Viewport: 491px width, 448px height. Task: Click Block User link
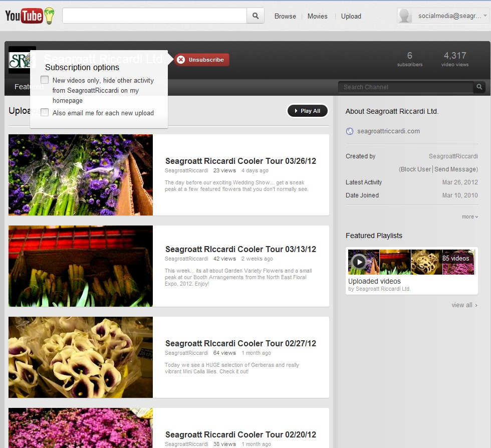(x=416, y=169)
